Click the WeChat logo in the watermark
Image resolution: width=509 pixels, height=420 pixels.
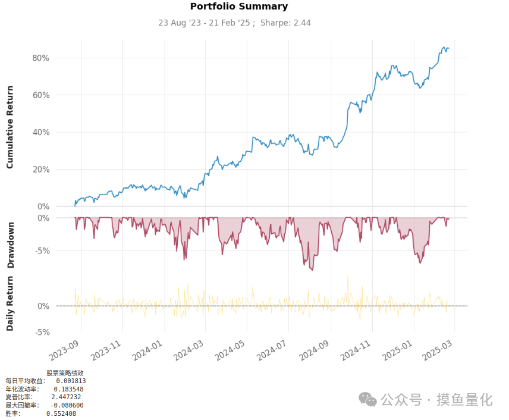[x=369, y=400]
